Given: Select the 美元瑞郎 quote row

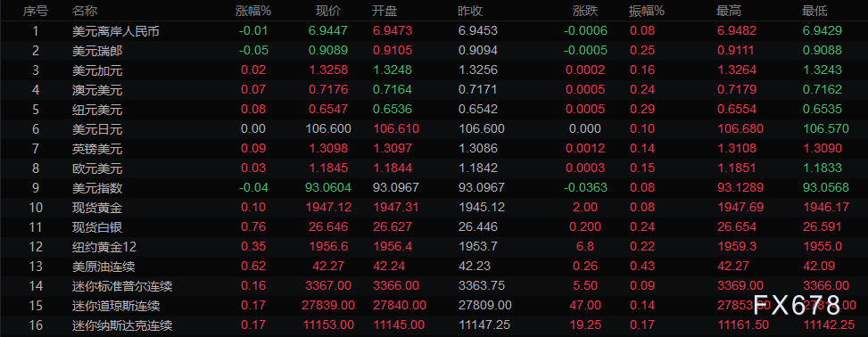Looking at the screenshot, I should (434, 51).
